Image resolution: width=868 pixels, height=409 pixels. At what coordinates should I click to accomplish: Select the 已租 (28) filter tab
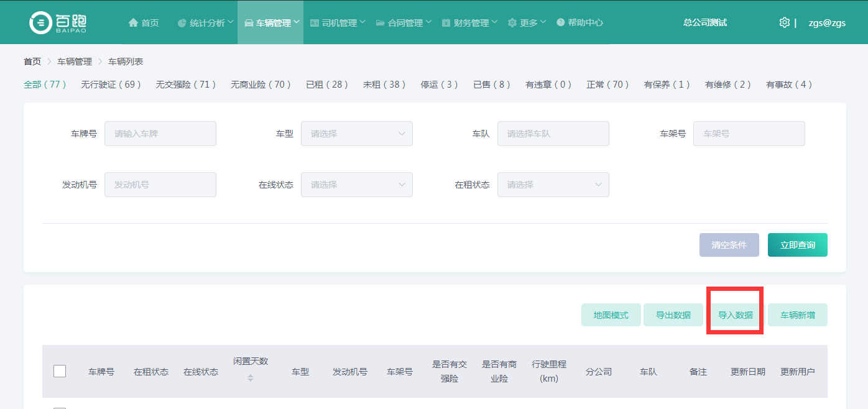point(327,85)
